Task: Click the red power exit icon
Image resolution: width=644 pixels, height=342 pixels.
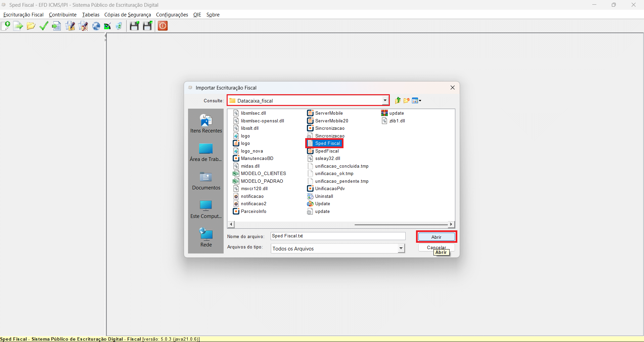Action: coord(163,26)
